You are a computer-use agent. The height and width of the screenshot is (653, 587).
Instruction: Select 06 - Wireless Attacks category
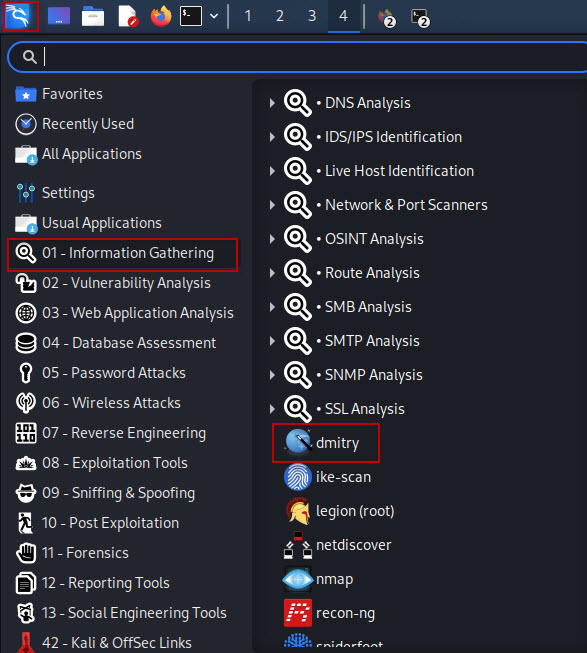pos(98,404)
